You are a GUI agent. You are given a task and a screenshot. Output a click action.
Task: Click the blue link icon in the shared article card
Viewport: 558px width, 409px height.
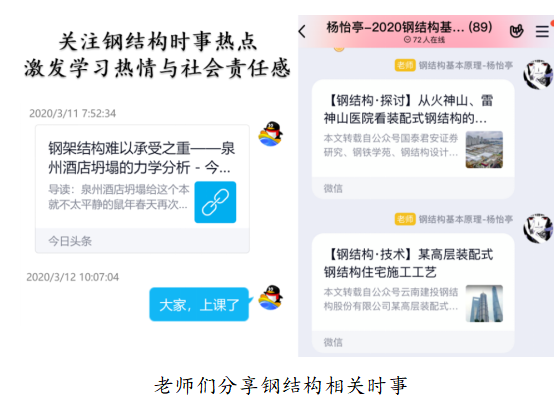pyautogui.click(x=215, y=202)
